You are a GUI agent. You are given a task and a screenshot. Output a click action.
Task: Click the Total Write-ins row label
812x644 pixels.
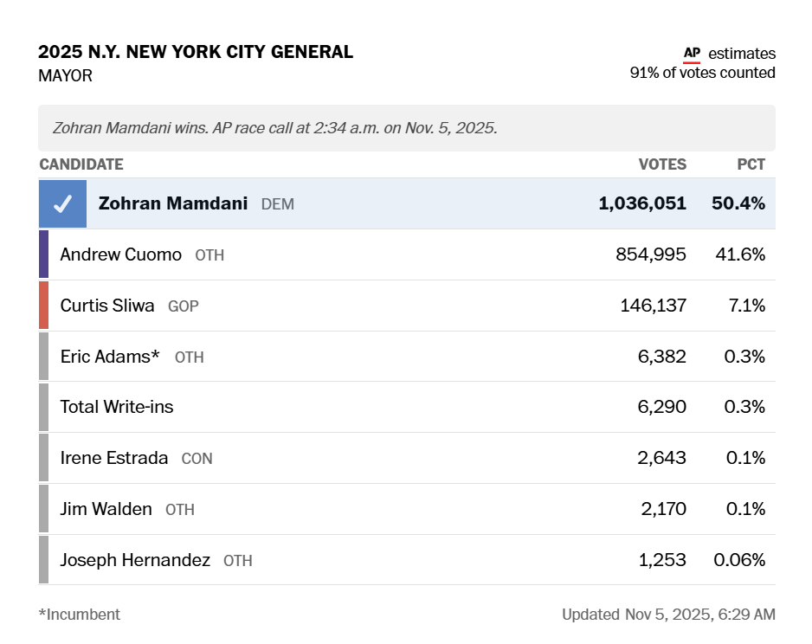[x=117, y=407]
